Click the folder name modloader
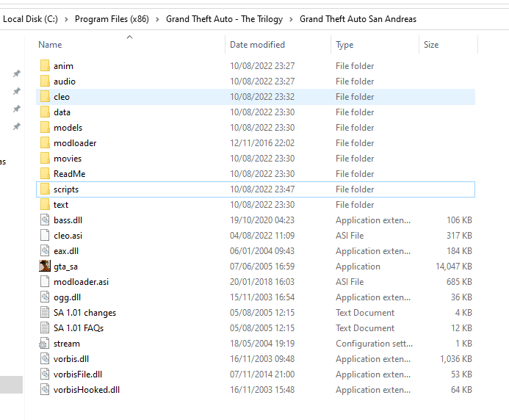This screenshot has height=420, width=509. click(x=75, y=143)
